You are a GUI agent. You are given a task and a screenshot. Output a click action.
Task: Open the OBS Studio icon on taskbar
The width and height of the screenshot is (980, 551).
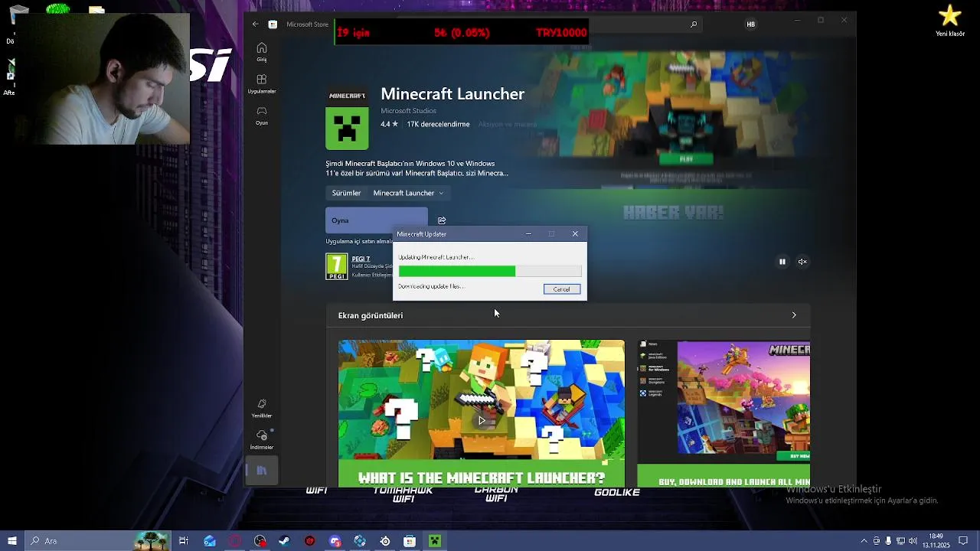click(x=260, y=541)
